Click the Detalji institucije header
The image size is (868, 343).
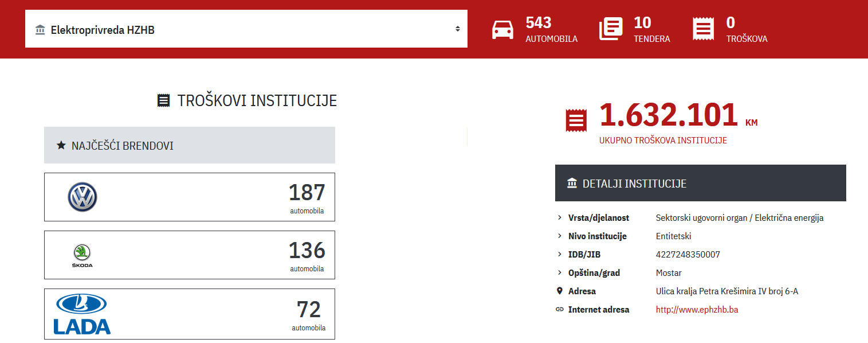coord(701,183)
